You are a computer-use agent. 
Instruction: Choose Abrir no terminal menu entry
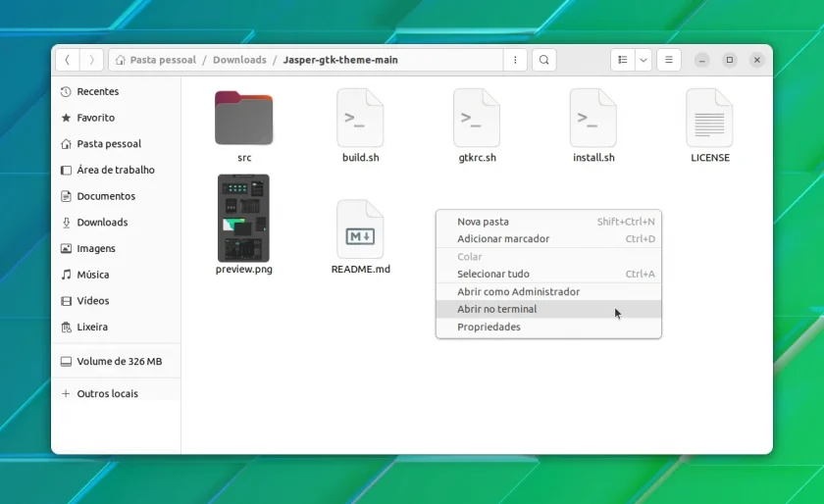(548, 309)
